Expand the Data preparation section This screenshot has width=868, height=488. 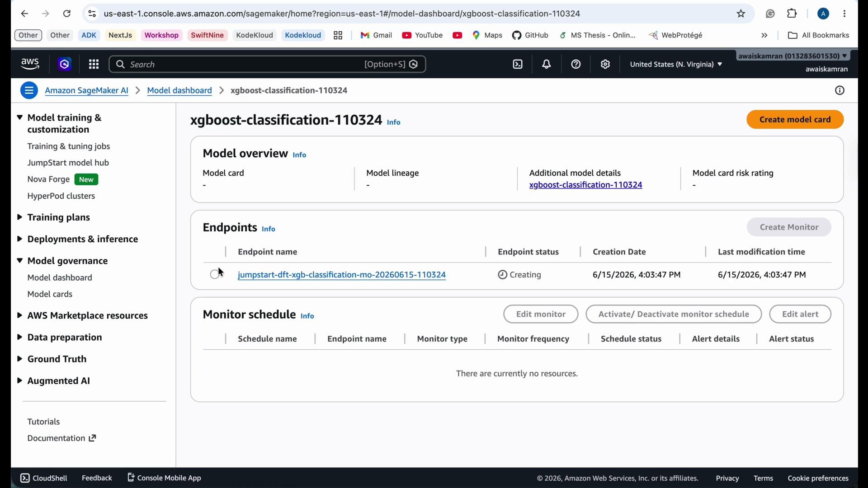(19, 338)
